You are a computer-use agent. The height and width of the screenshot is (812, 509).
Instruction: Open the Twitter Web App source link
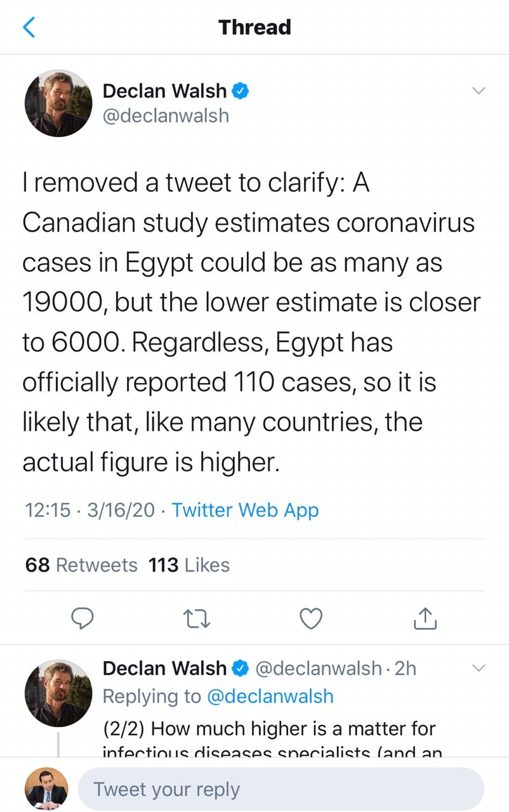pyautogui.click(x=245, y=510)
